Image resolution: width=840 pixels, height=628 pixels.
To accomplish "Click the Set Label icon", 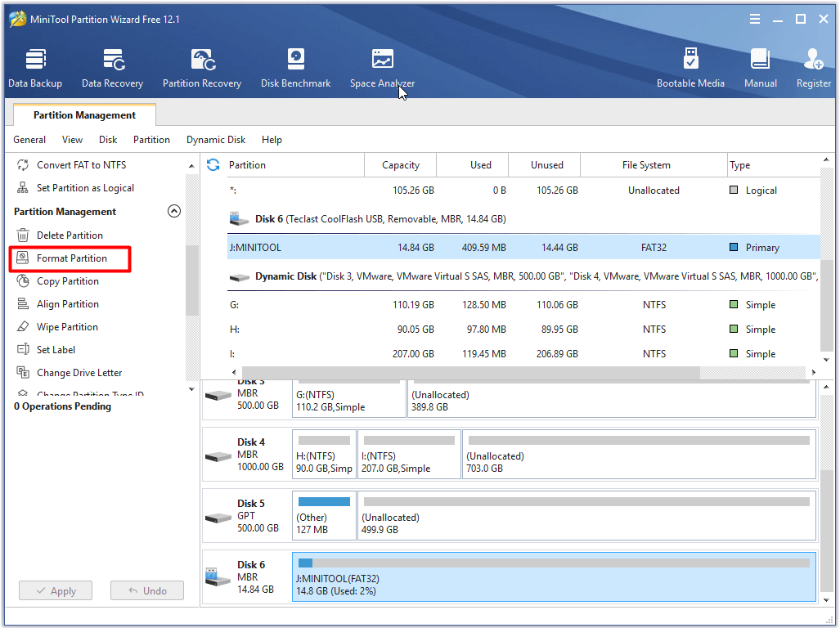I will (23, 350).
